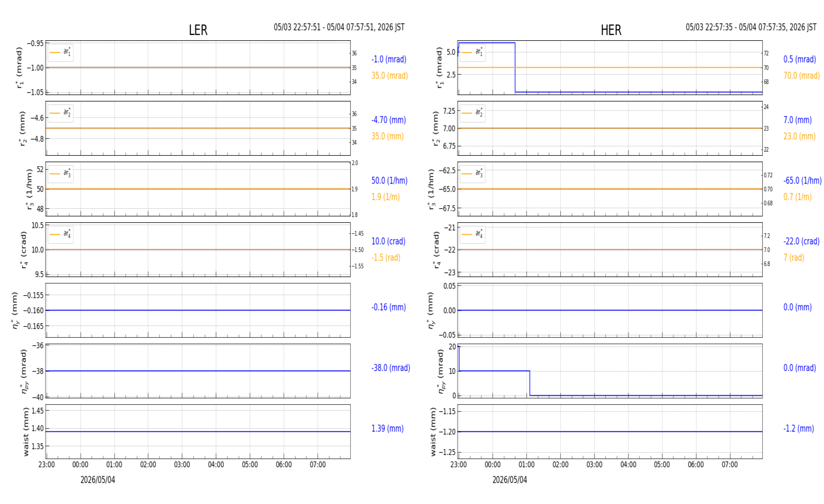Click LER value 50.0 (1/hm)
The height and width of the screenshot is (504, 824).
(x=390, y=181)
